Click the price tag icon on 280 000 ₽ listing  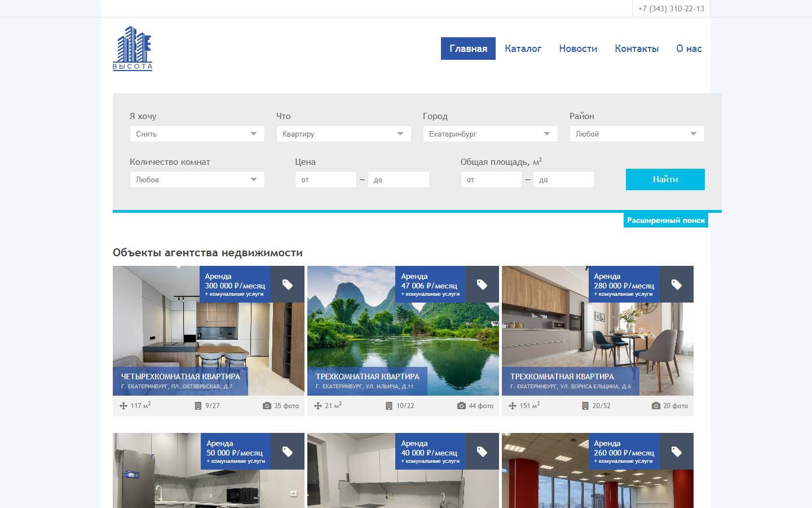click(677, 284)
